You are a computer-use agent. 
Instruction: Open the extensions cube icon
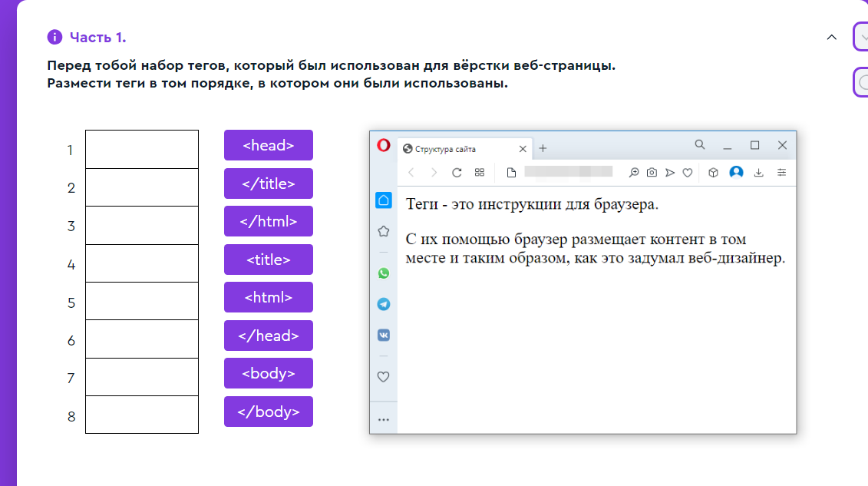[713, 173]
